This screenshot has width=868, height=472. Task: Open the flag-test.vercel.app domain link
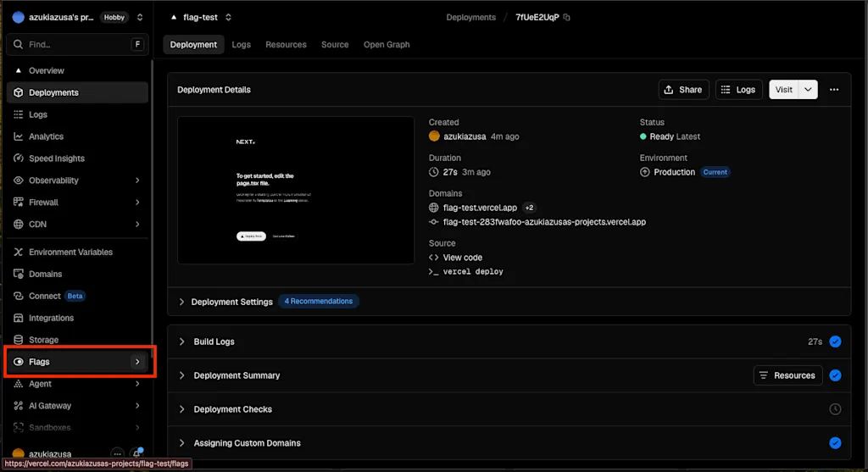click(x=480, y=208)
